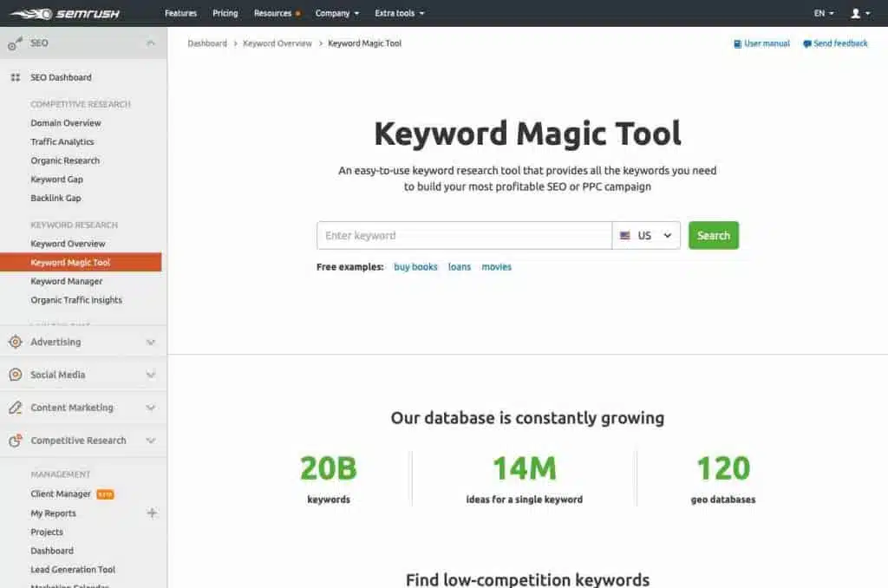The image size is (888, 588).
Task: Open Lead Generation Tool in sidebar
Action: pyautogui.click(x=73, y=569)
